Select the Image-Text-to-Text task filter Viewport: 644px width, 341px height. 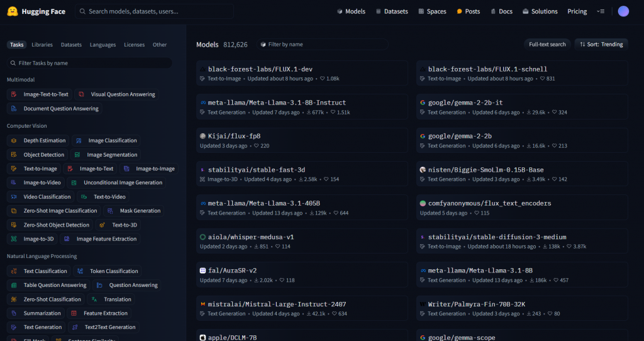40,94
